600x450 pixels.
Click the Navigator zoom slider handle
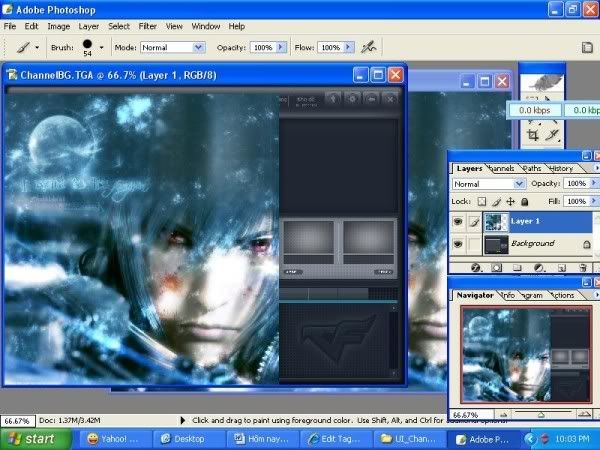click(541, 415)
